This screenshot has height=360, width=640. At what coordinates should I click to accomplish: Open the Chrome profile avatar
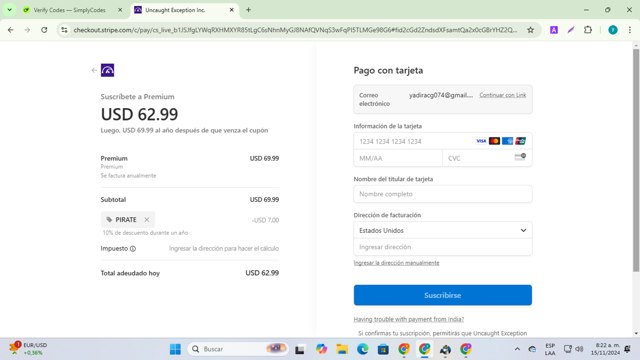(613, 30)
